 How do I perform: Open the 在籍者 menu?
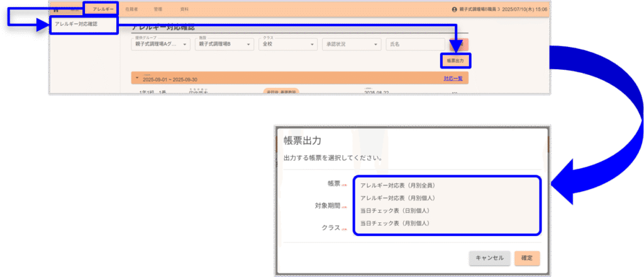click(131, 9)
